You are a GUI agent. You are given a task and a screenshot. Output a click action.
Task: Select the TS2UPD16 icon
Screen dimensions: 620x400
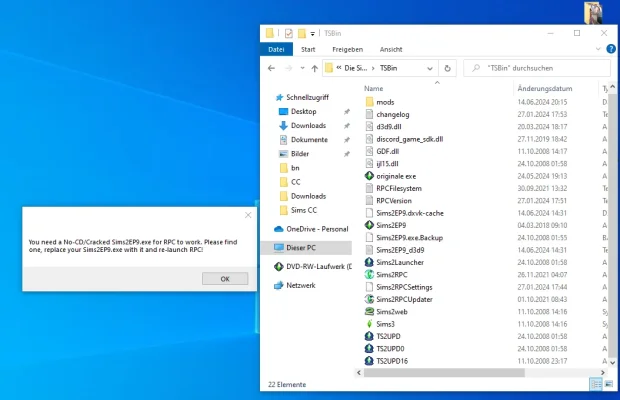[369, 361]
